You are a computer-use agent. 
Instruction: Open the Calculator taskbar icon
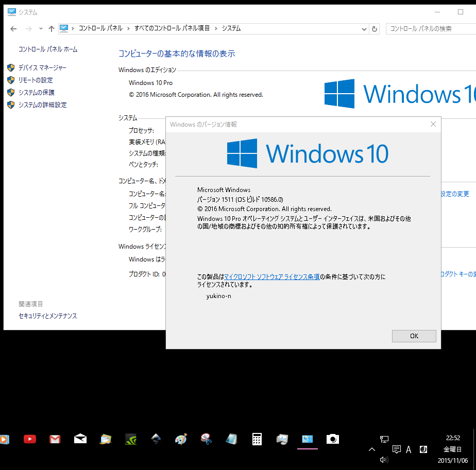click(257, 439)
